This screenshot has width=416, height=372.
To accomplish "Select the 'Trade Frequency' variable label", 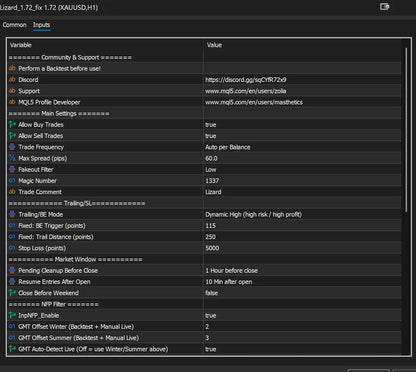I will (41, 147).
